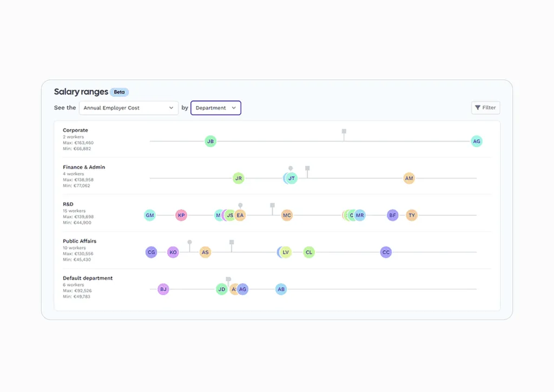Click the Filter button
Screen dimensions: 554x392
click(485, 108)
